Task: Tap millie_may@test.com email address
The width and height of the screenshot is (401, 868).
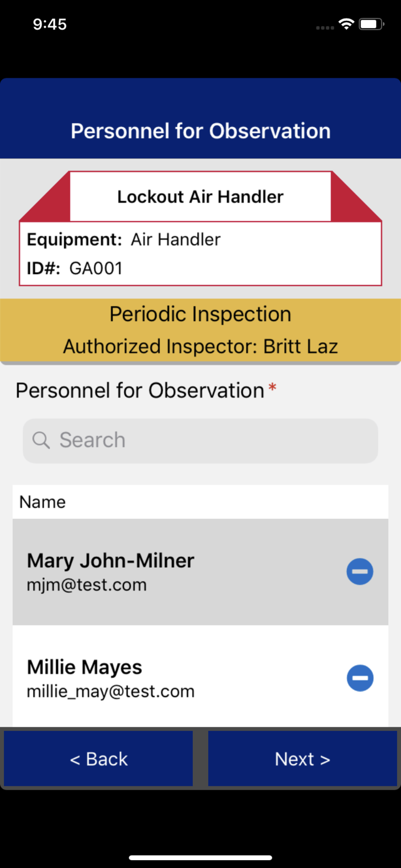Action: (111, 691)
